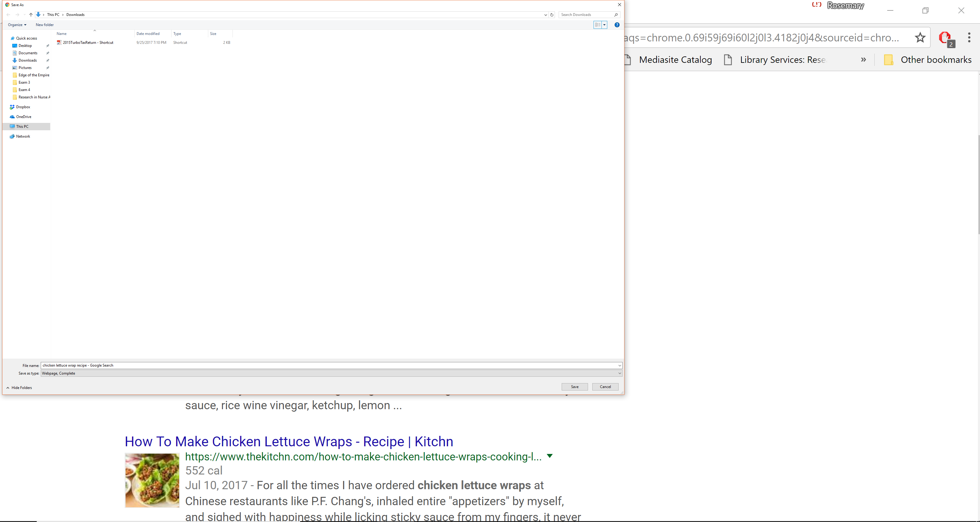Click the change view icon button
The height and width of the screenshot is (522, 980).
(598, 25)
